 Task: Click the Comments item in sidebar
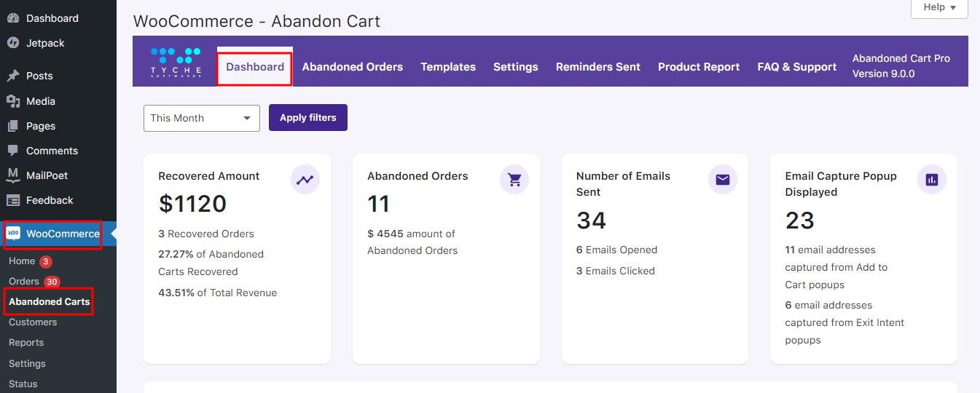point(52,151)
